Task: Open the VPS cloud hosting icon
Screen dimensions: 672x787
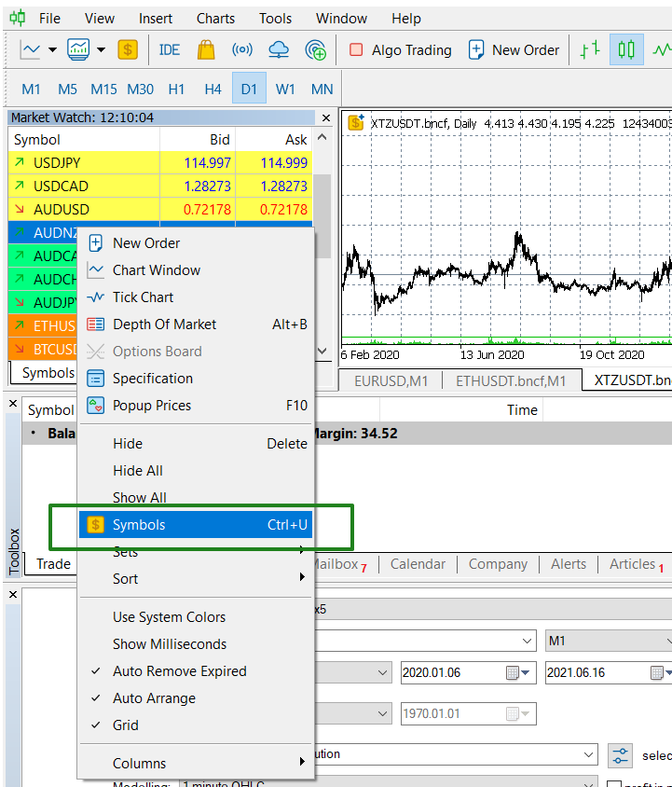Action: [279, 50]
